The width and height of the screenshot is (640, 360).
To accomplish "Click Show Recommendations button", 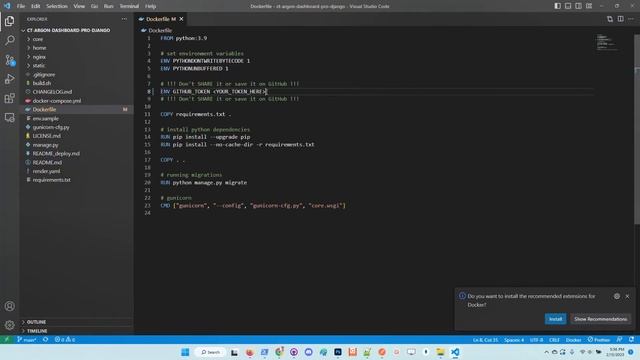I will point(600,319).
